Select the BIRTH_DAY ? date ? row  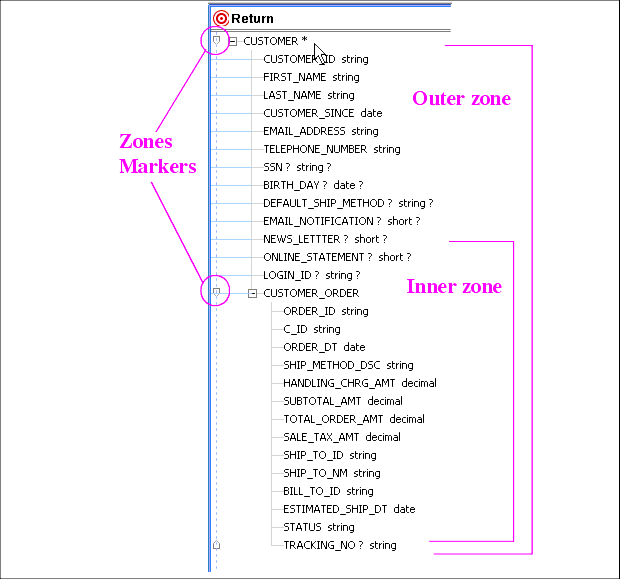click(x=313, y=185)
